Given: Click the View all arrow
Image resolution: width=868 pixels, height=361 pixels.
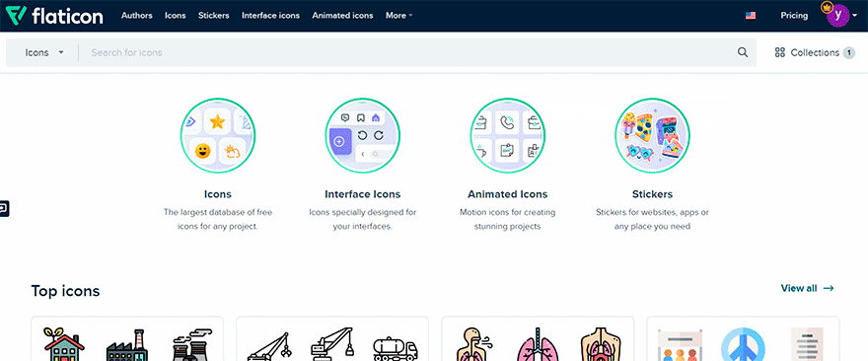Looking at the screenshot, I should pos(829,288).
